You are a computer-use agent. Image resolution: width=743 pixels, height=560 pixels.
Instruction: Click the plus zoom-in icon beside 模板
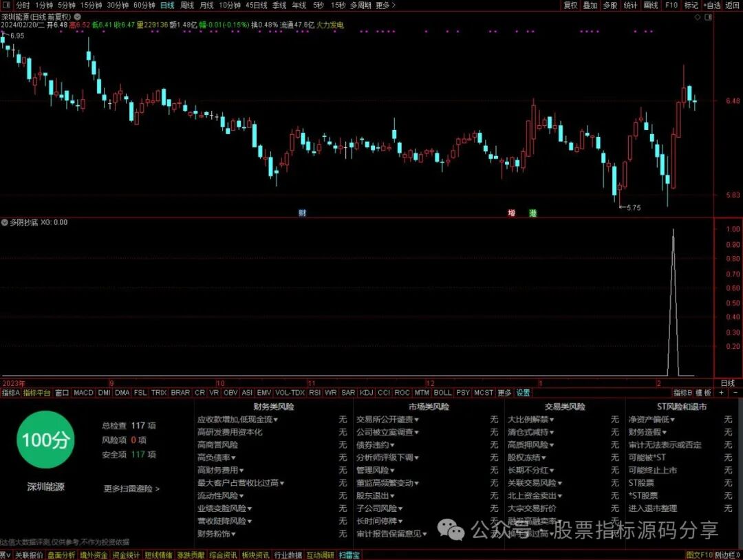[x=721, y=393]
